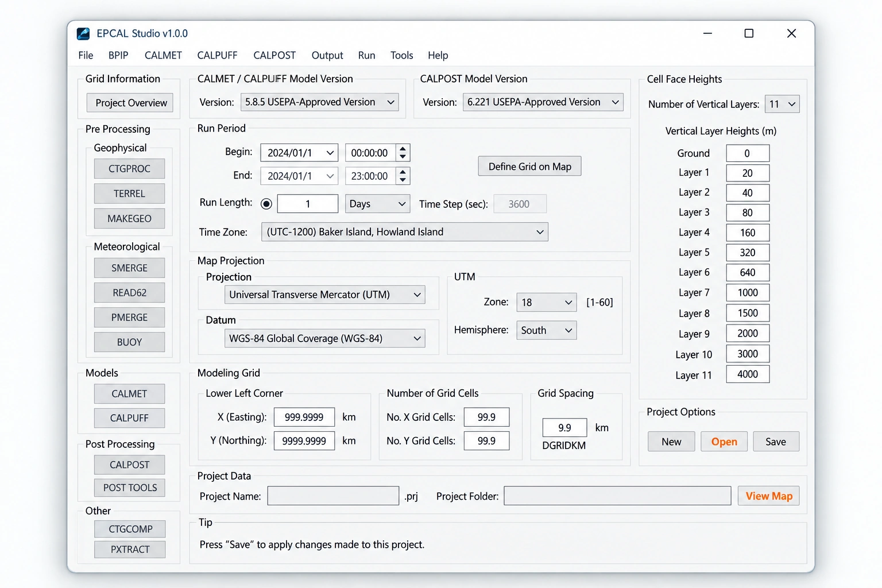
Task: Click the Run Length value field
Action: click(308, 204)
